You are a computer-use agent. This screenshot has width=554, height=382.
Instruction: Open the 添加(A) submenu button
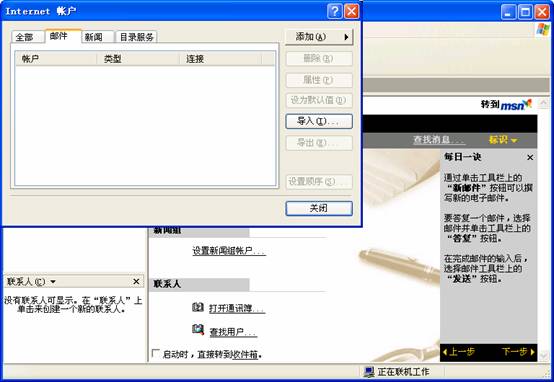[319, 37]
